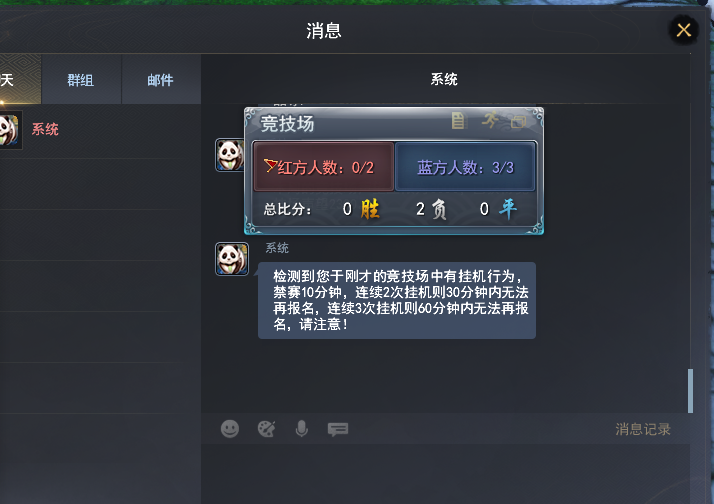Select the 系统 conversation in the list

point(100,130)
